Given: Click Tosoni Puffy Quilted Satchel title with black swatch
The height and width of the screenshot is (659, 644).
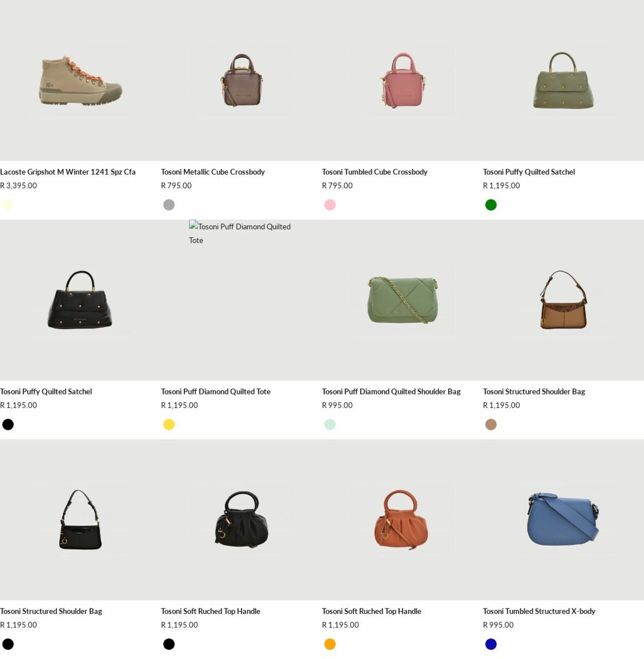Looking at the screenshot, I should tap(46, 392).
